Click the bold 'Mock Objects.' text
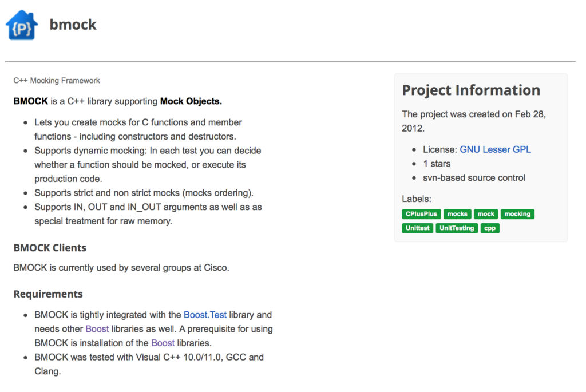 191,101
